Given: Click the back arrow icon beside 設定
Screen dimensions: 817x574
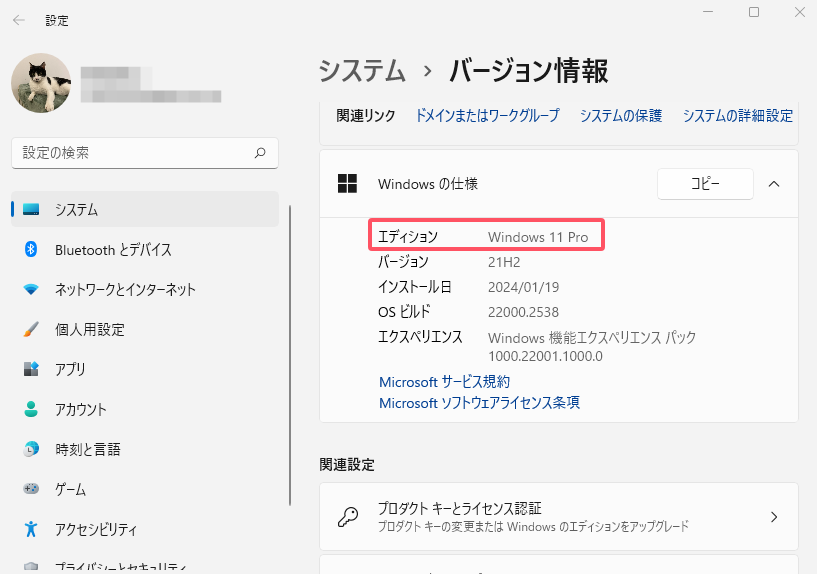Looking at the screenshot, I should (19, 20).
